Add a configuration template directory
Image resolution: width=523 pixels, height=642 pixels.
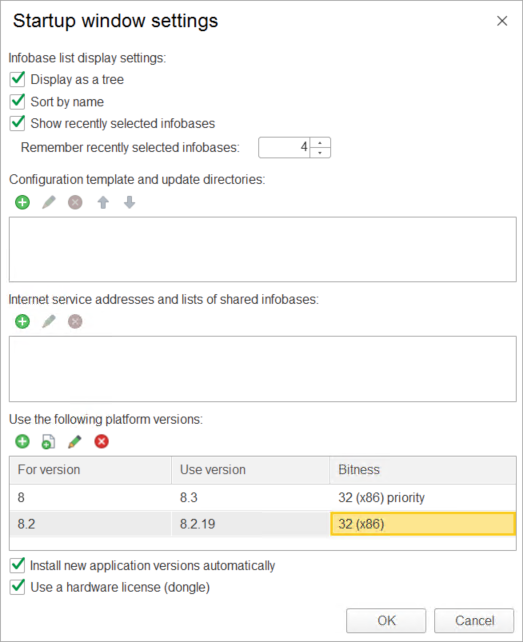[23, 202]
